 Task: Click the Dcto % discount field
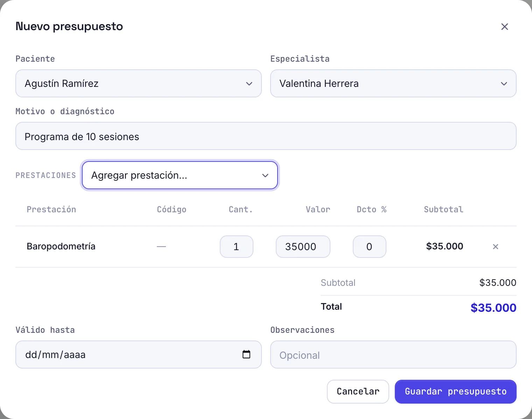coord(369,247)
